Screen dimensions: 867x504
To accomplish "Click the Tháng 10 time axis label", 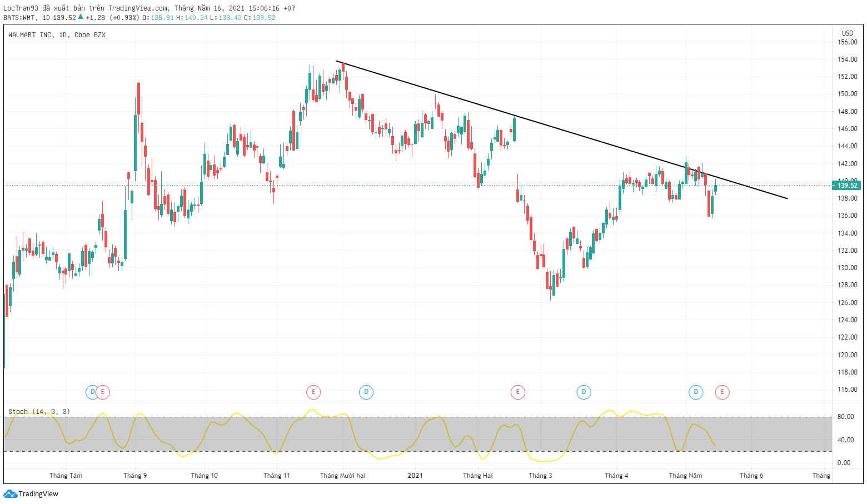I will click(205, 476).
